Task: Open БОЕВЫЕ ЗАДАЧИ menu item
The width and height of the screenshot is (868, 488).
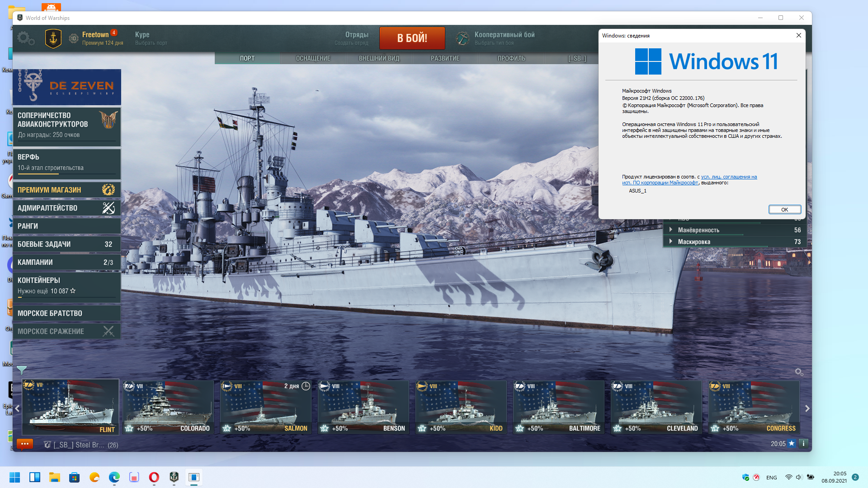Action: (x=67, y=244)
